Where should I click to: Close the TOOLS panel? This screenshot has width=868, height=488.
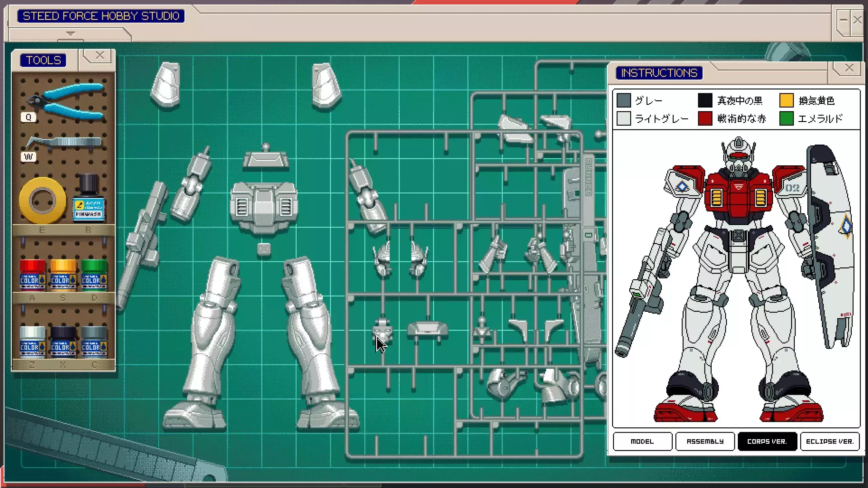[x=99, y=55]
